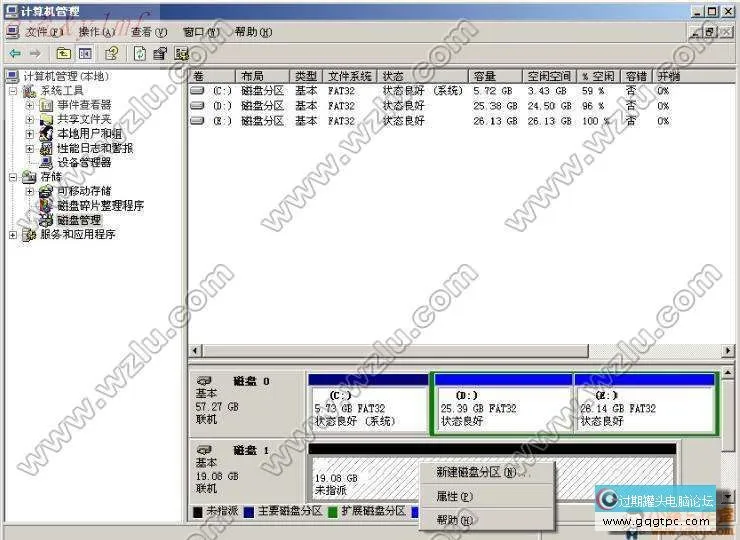Click the Back arrow toolbar icon
740x540 pixels.
[x=15, y=54]
